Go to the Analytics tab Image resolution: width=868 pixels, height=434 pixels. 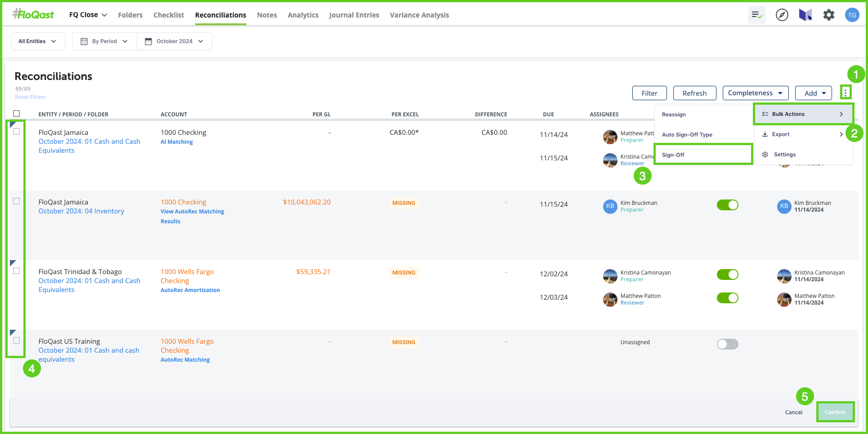[303, 15]
